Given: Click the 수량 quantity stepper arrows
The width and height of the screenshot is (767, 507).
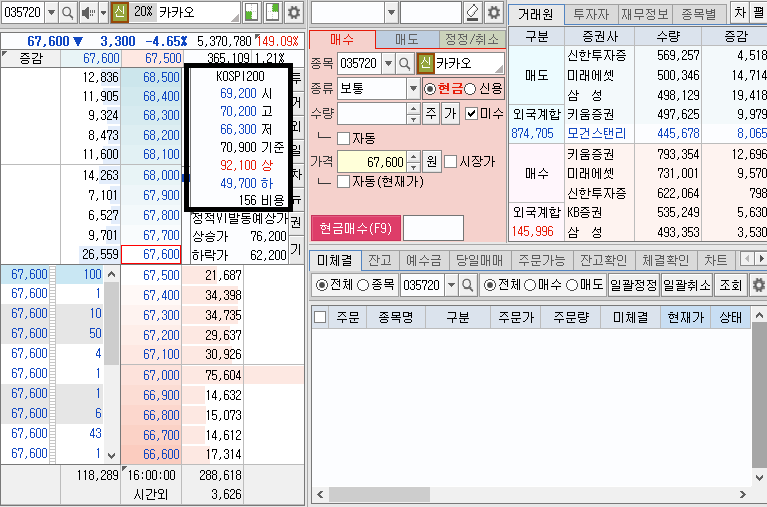Looking at the screenshot, I should pyautogui.click(x=413, y=114).
